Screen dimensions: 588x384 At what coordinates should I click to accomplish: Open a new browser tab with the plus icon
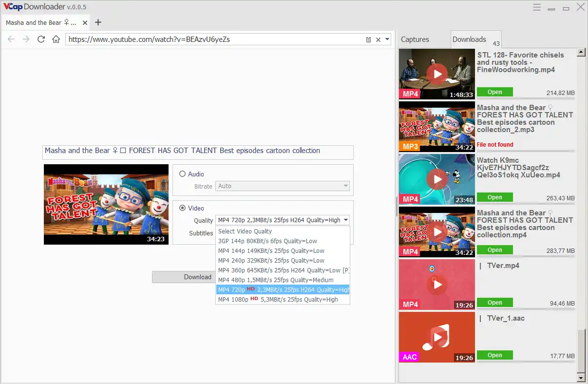coord(97,22)
